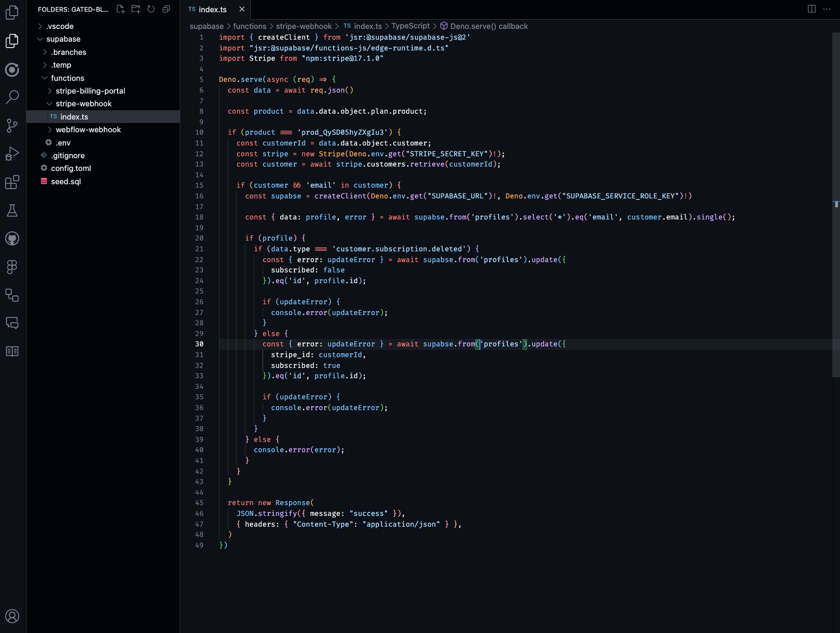Image resolution: width=840 pixels, height=633 pixels.
Task: Open the top files icon in activity bar
Action: point(12,12)
